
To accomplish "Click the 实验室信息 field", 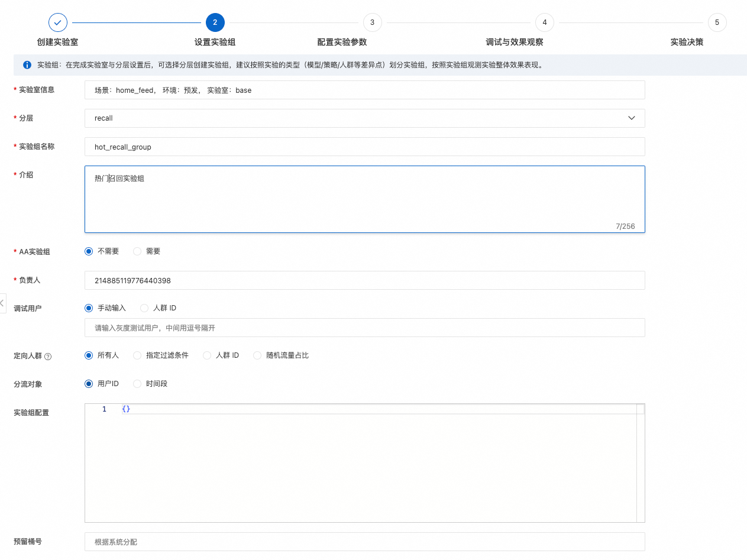I will 364,90.
